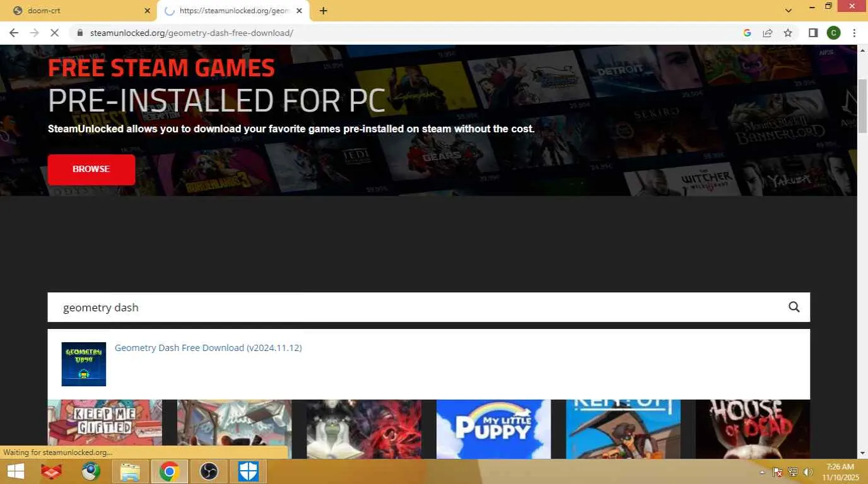Open the network status tray icon

click(x=793, y=472)
